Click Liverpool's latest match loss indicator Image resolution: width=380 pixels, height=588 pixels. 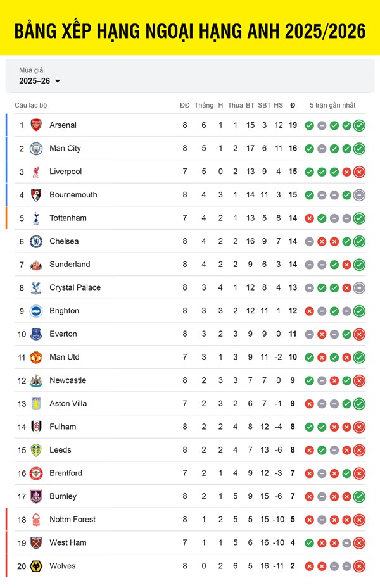(359, 172)
